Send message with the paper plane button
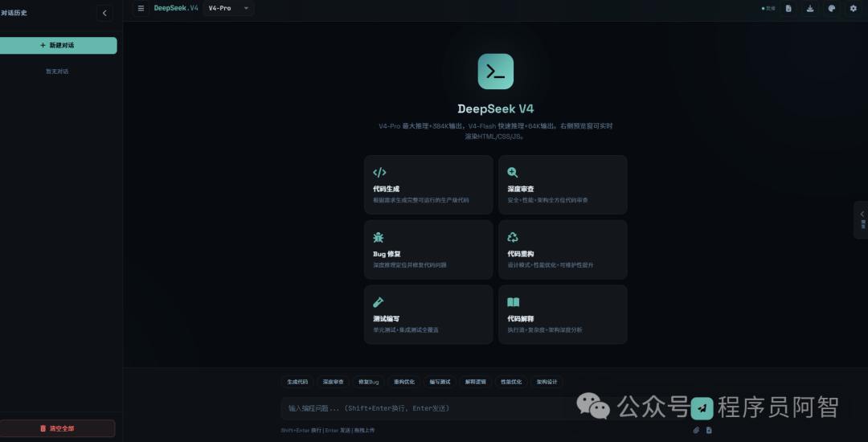The width and height of the screenshot is (868, 442). [702, 408]
